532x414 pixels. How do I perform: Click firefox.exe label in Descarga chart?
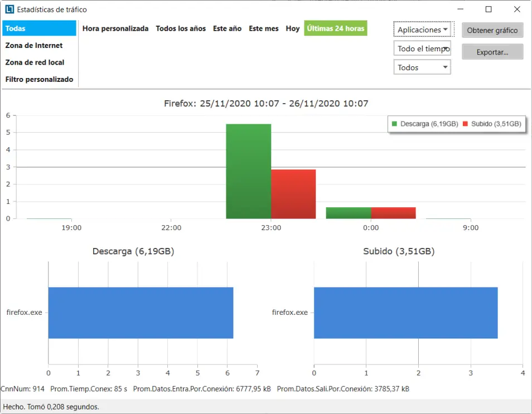pyautogui.click(x=25, y=312)
